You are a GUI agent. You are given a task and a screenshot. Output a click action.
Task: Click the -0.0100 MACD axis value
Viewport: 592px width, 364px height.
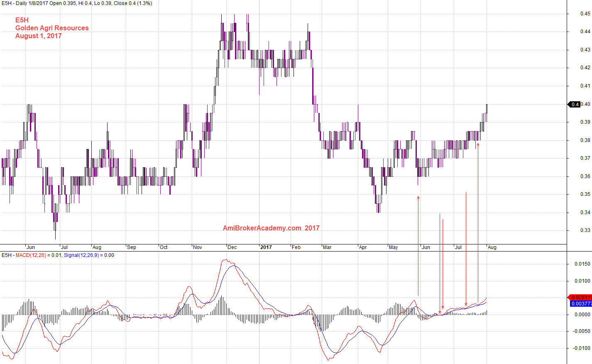point(582,348)
